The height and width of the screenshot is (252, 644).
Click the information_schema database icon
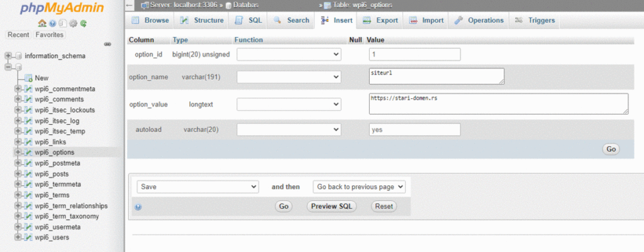click(18, 56)
